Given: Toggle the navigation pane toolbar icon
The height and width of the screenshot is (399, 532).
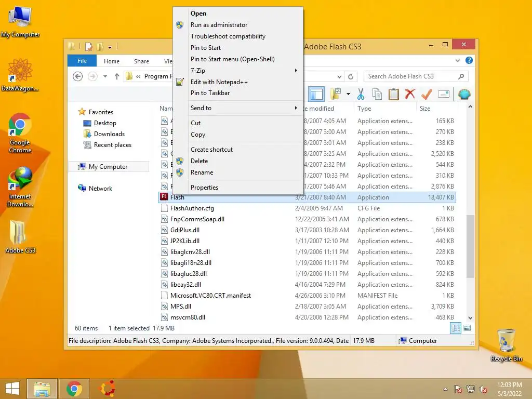Looking at the screenshot, I should coord(316,94).
